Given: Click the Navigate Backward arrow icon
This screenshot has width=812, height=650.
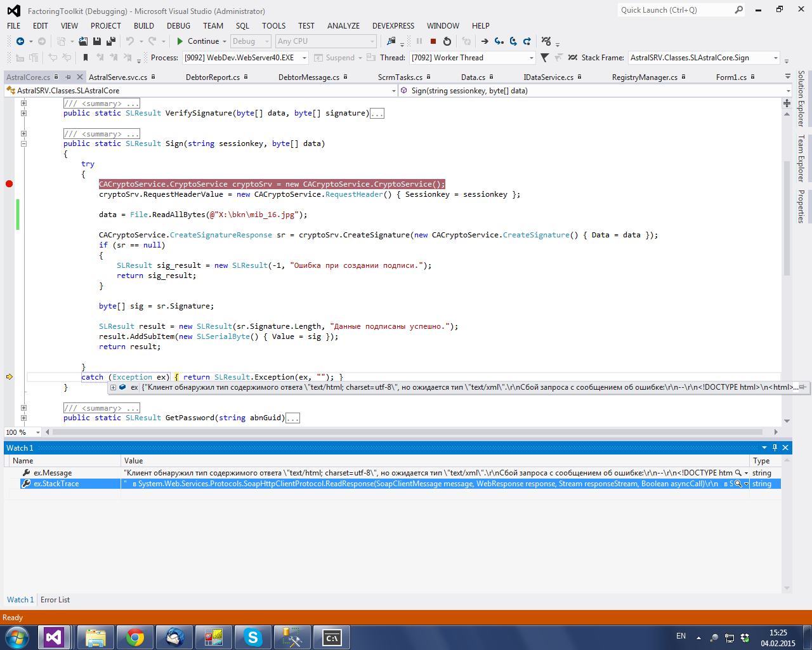Looking at the screenshot, I should coord(20,41).
